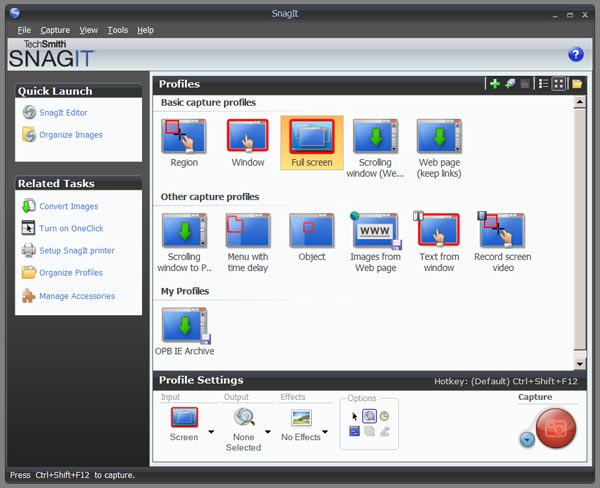The image size is (600, 488).
Task: Open the Tools menu
Action: (x=117, y=30)
